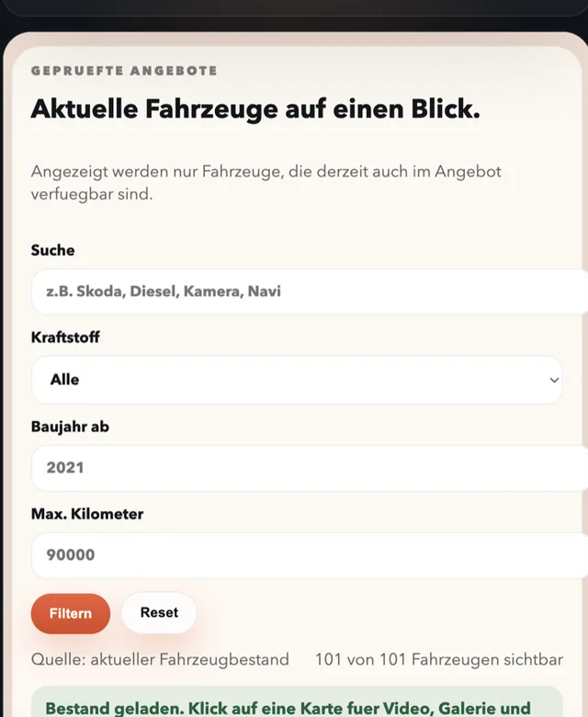Clear filters using the Reset button
Screen dimensions: 588x717
click(x=159, y=613)
